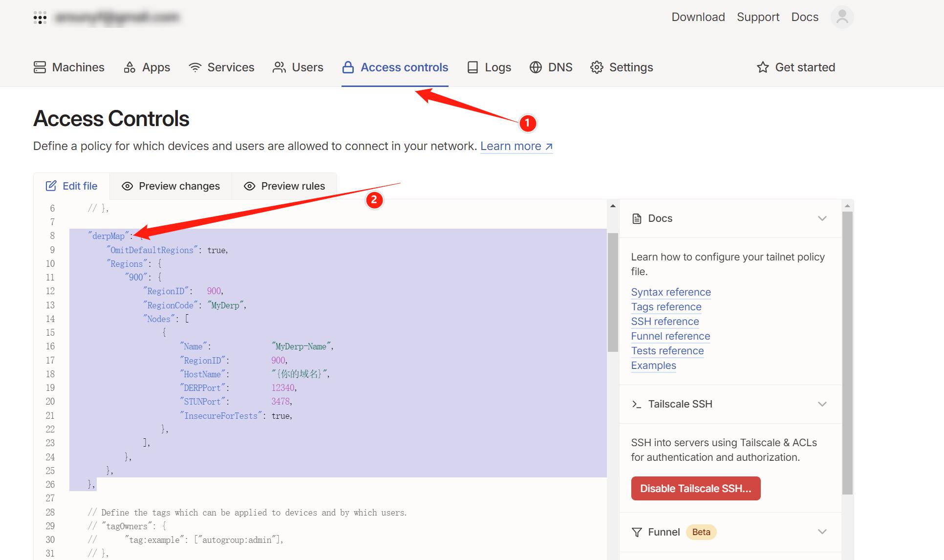Toggle the Funnel section chevron
944x560 pixels.
(x=822, y=532)
